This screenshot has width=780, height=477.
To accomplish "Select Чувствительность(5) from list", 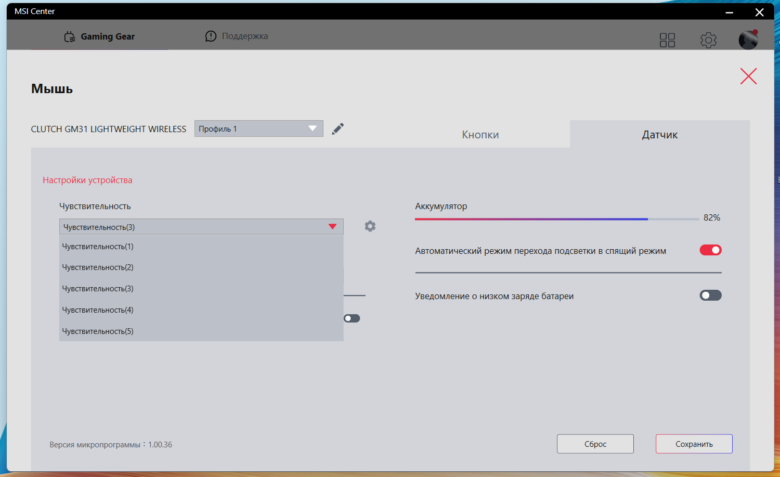I will click(x=201, y=331).
